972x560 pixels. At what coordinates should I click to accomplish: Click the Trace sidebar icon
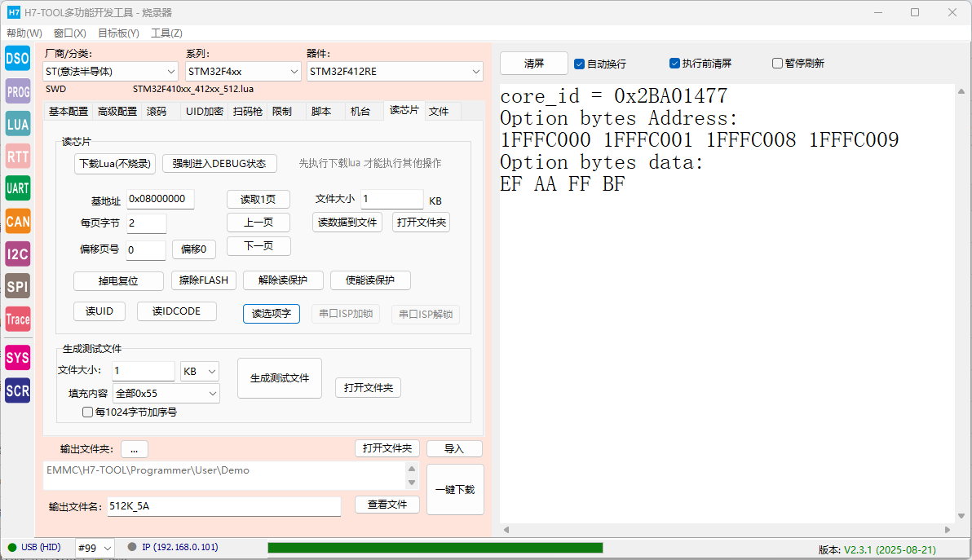point(17,319)
